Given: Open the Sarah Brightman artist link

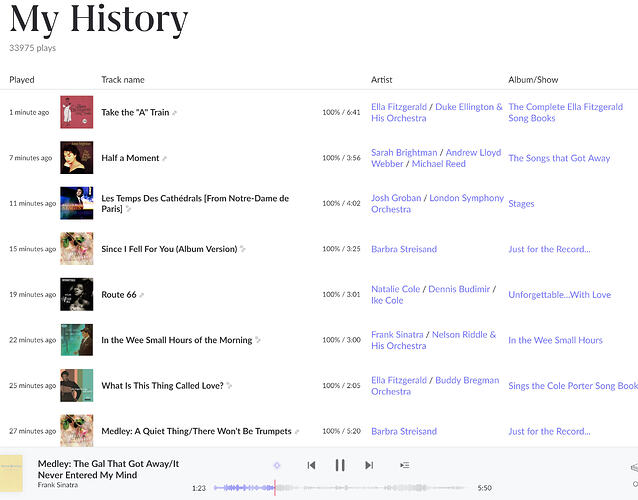Looking at the screenshot, I should tap(404, 153).
